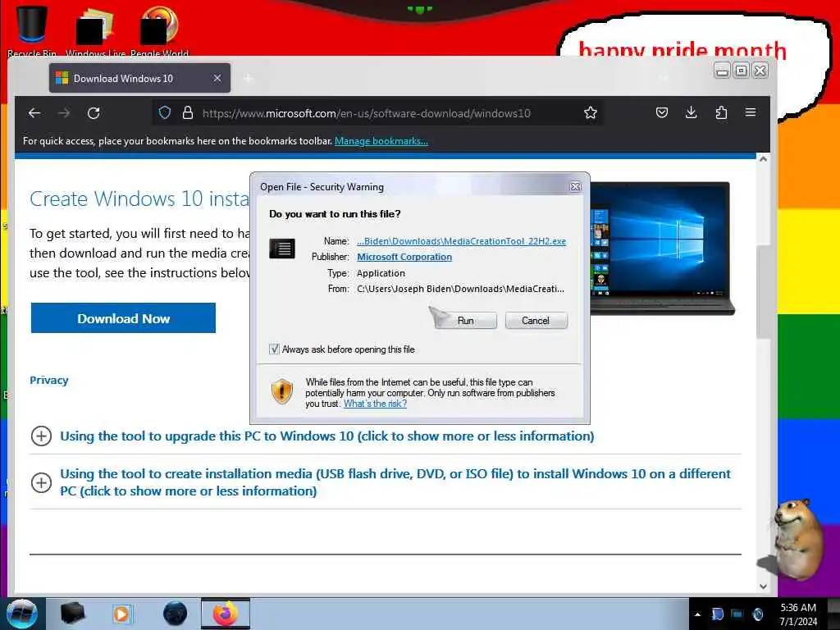Cancel the security warning dialog
This screenshot has width=840, height=630.
tap(536, 321)
